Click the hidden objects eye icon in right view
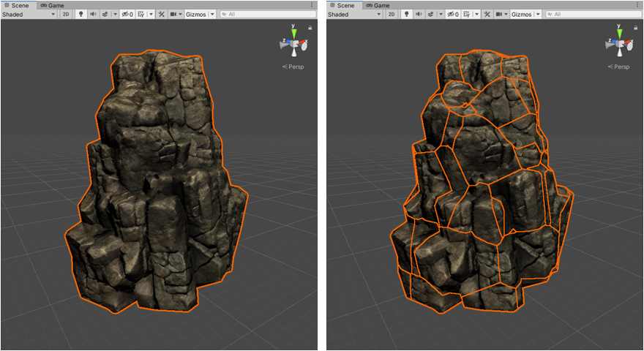The width and height of the screenshot is (644, 351). coord(452,14)
